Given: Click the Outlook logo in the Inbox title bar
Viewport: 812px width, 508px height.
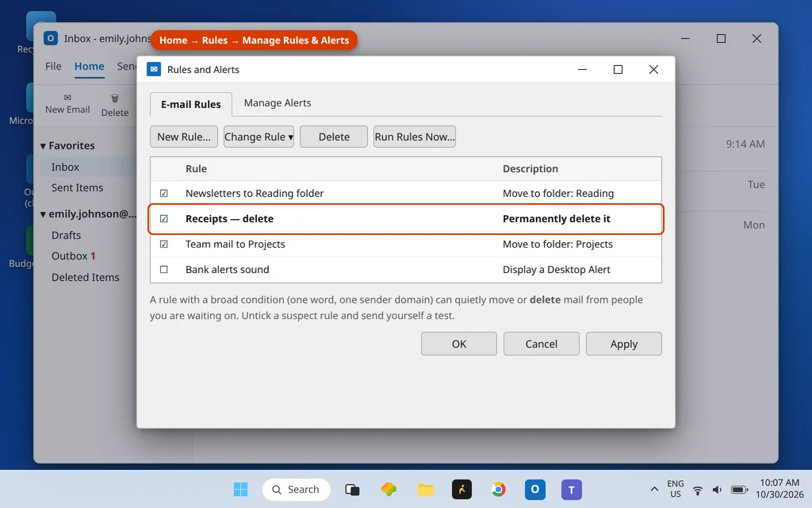Looking at the screenshot, I should 50,38.
